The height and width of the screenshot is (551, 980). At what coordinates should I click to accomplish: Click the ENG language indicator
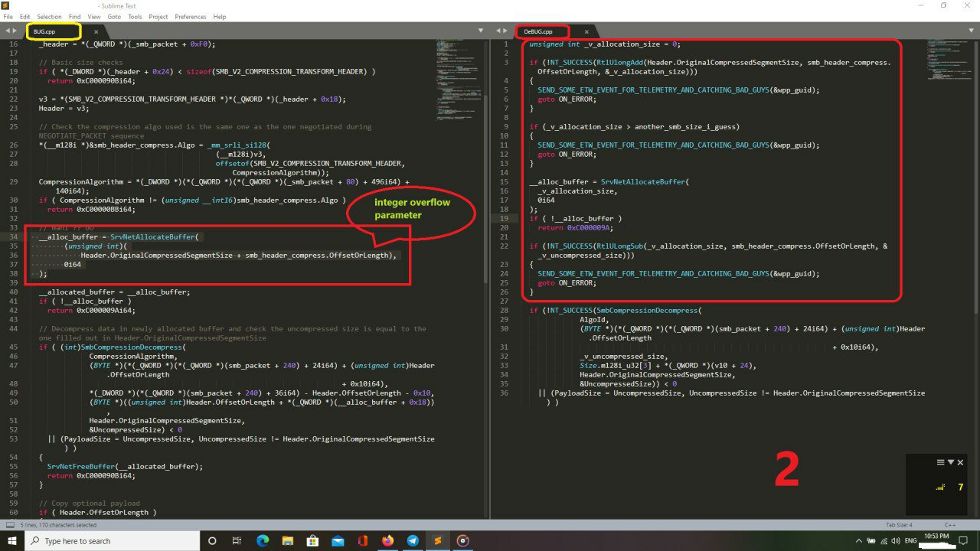pyautogui.click(x=911, y=540)
